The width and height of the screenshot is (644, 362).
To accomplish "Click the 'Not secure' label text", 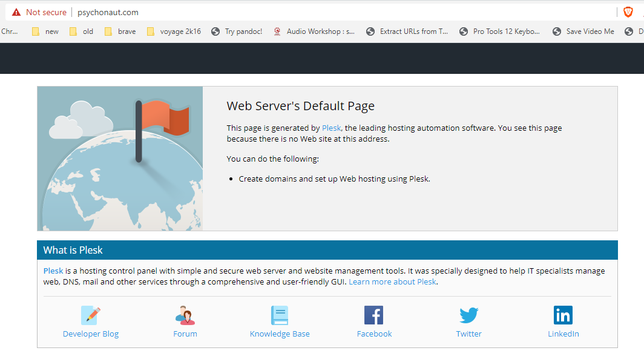I will (x=46, y=12).
